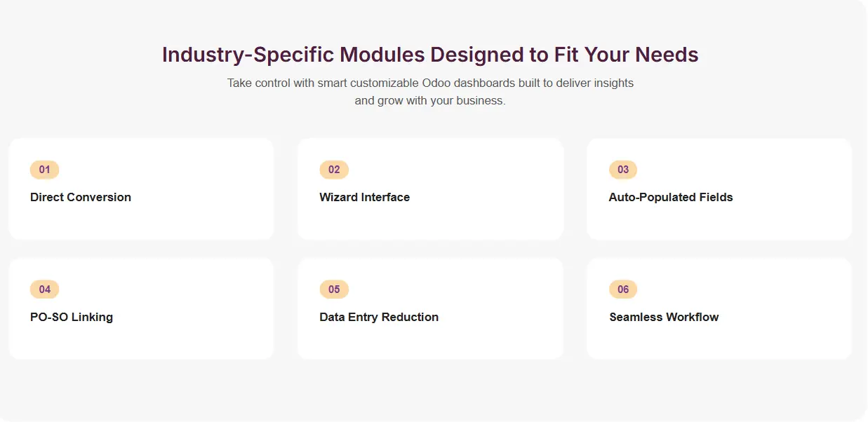The image size is (868, 422).
Task: Click the subtitle line mentioning Odoo dashboards
Action: click(430, 83)
